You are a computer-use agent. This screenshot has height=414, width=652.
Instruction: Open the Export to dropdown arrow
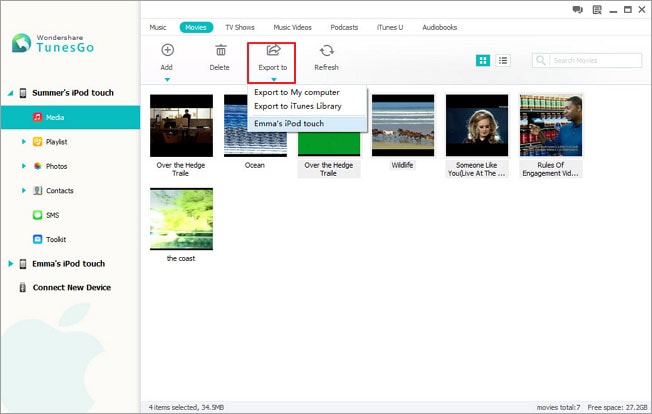(274, 79)
